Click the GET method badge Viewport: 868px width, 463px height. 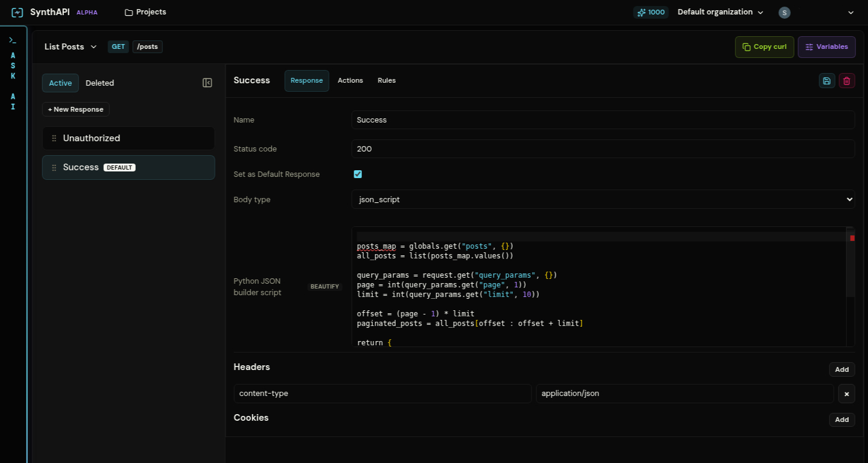tap(118, 46)
